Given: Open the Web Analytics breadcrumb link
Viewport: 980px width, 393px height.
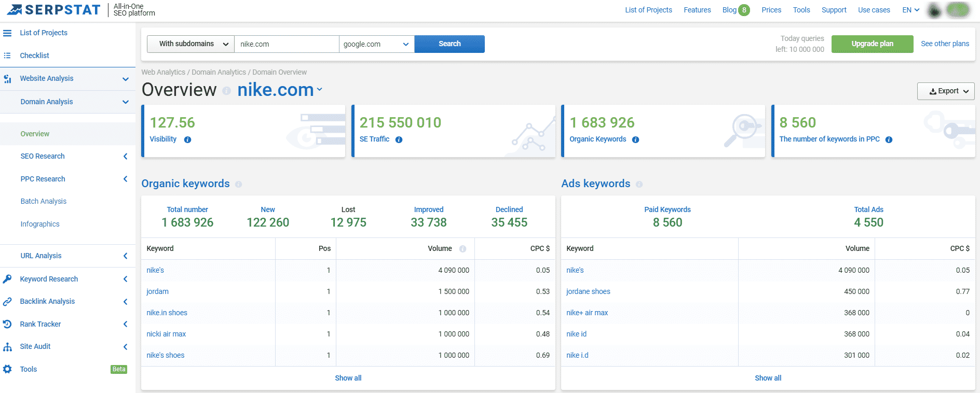Looking at the screenshot, I should (163, 72).
